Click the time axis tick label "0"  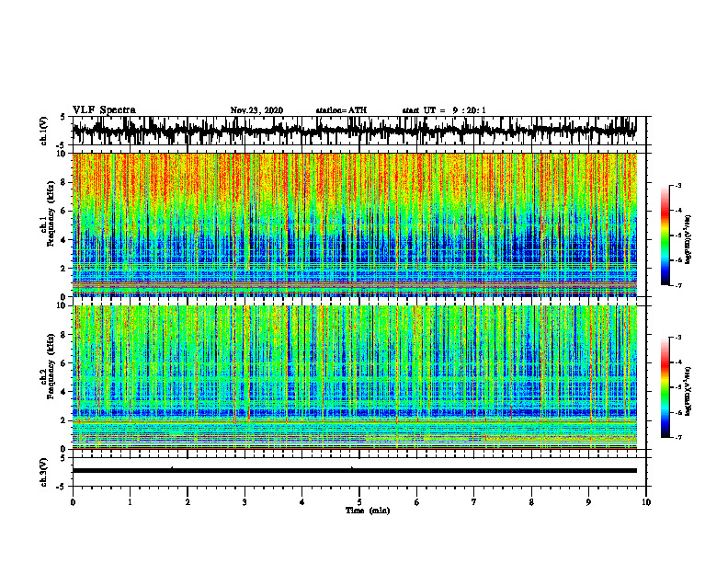[x=73, y=502]
